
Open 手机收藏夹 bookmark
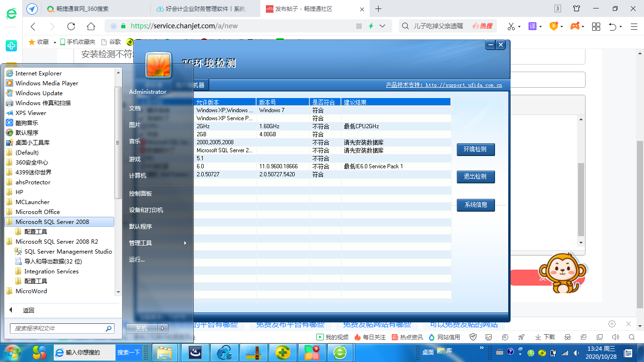pyautogui.click(x=78, y=42)
